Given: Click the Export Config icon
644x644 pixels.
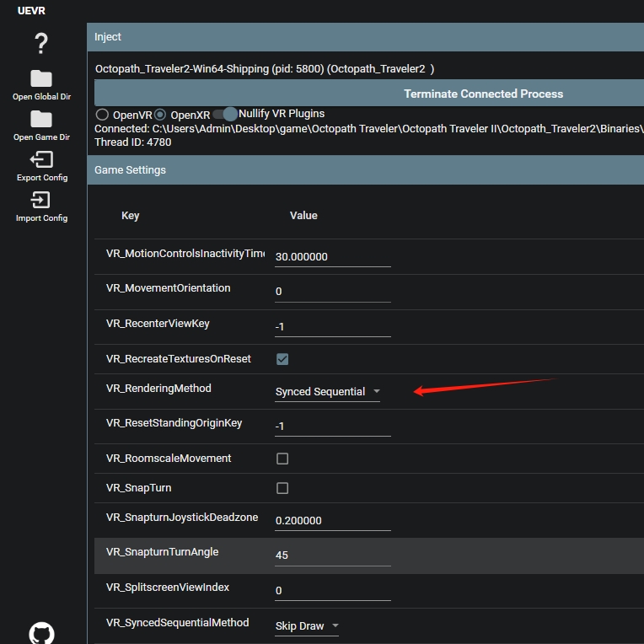Looking at the screenshot, I should click(x=41, y=159).
